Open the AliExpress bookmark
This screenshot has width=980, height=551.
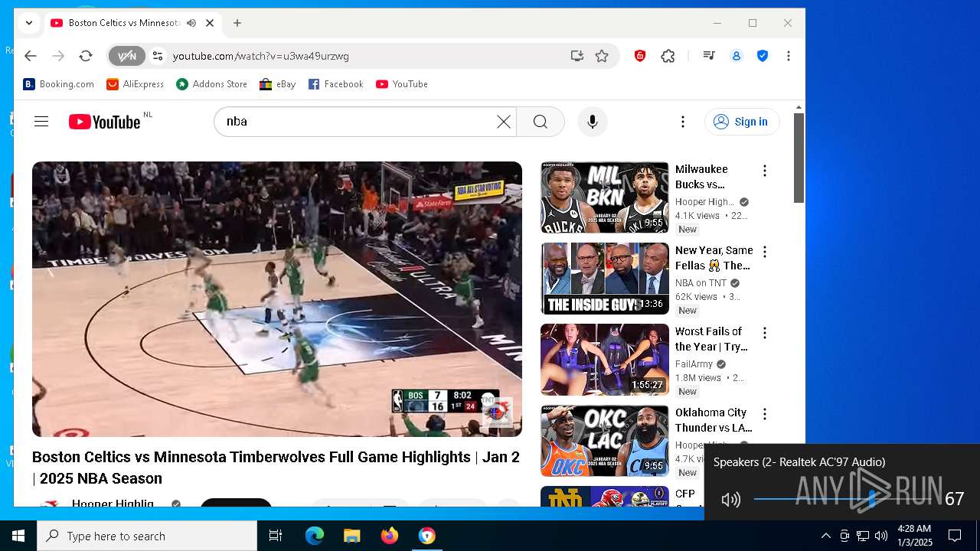pyautogui.click(x=136, y=84)
